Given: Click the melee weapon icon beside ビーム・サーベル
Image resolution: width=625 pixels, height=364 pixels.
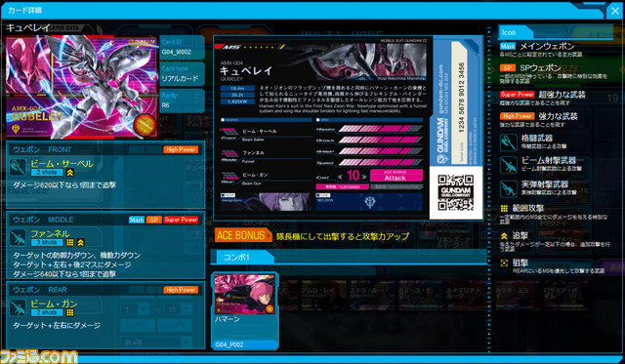Looking at the screenshot, I should coord(18,167).
